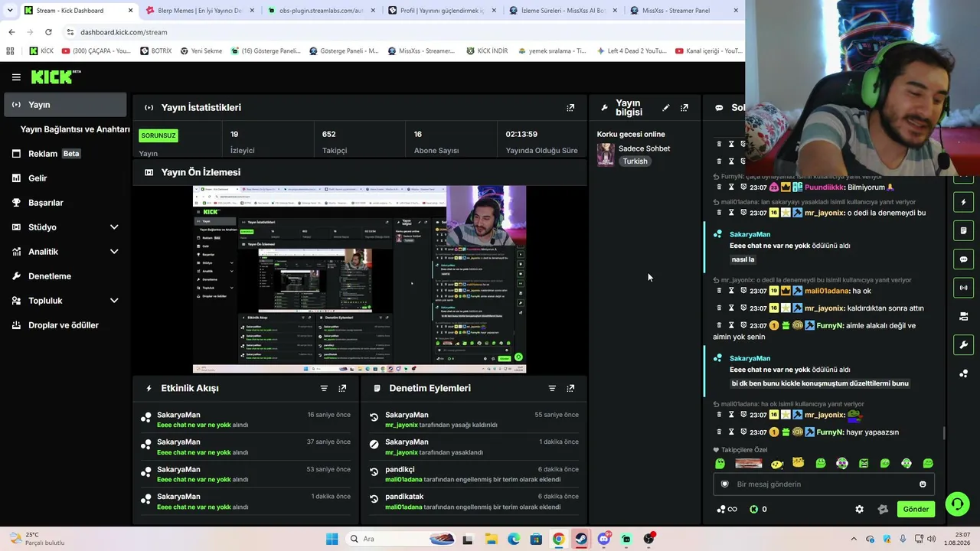Open the KİCK İNDİR bookmark
980x551 pixels.
point(487,51)
